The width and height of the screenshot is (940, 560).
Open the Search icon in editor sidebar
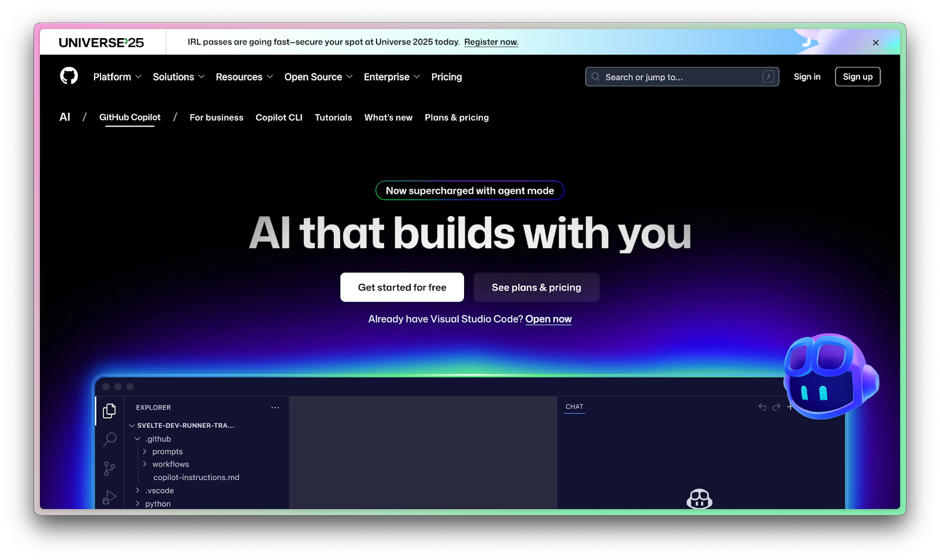pyautogui.click(x=109, y=440)
